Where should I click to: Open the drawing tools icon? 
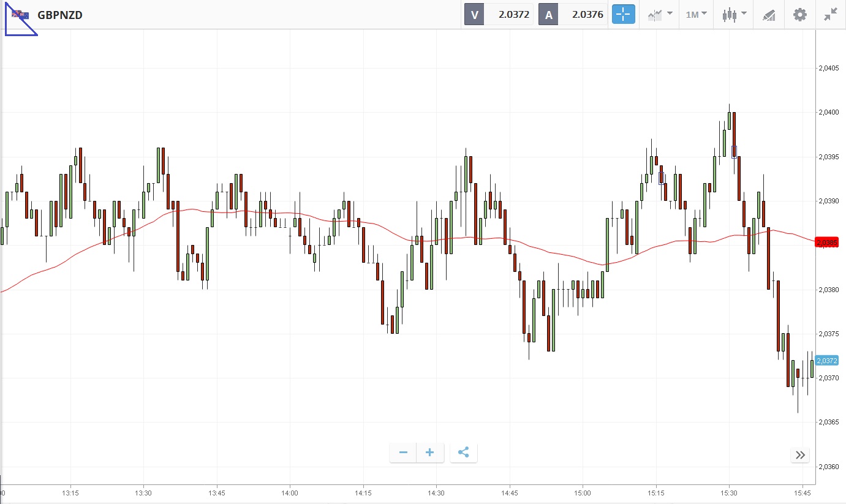click(x=769, y=15)
